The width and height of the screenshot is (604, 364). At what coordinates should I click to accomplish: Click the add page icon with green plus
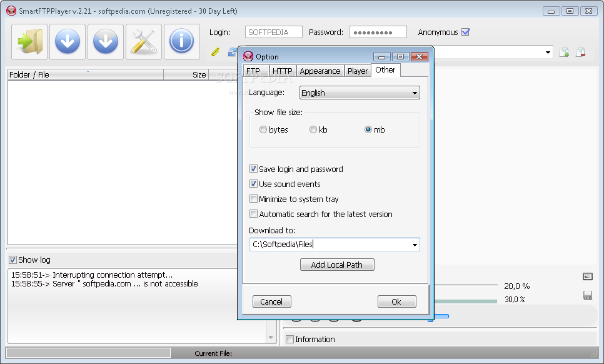565,52
